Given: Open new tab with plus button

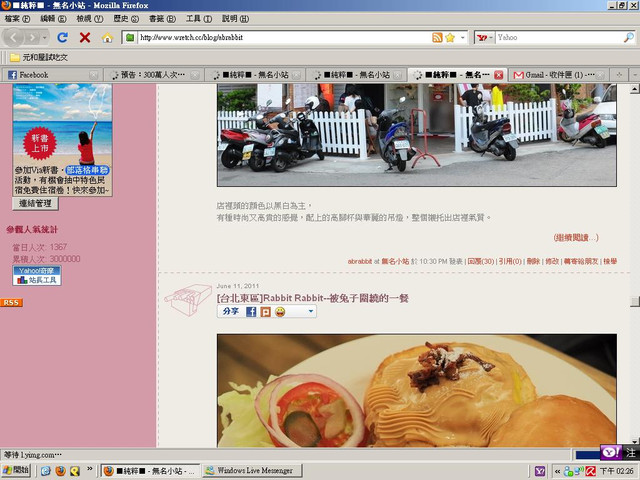Looking at the screenshot, I should (619, 75).
